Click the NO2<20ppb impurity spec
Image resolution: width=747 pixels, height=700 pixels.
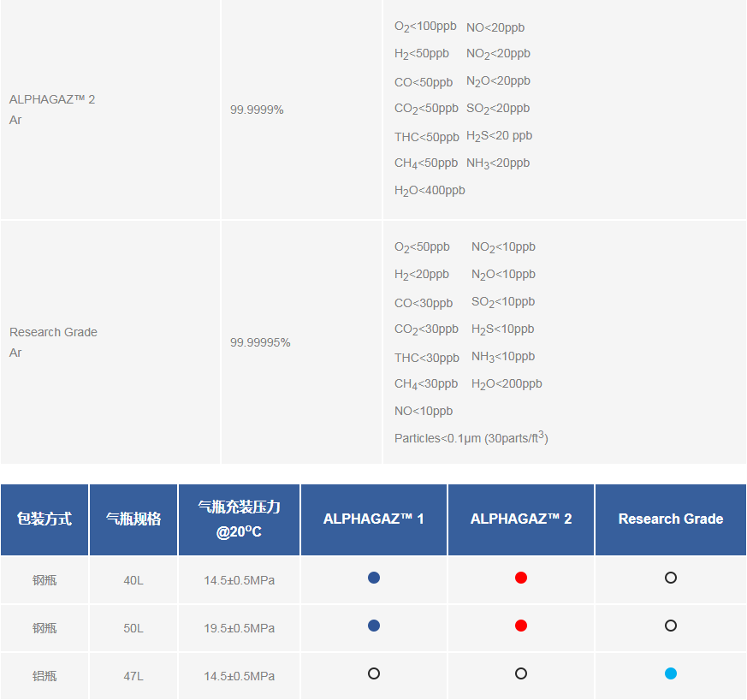pos(498,54)
